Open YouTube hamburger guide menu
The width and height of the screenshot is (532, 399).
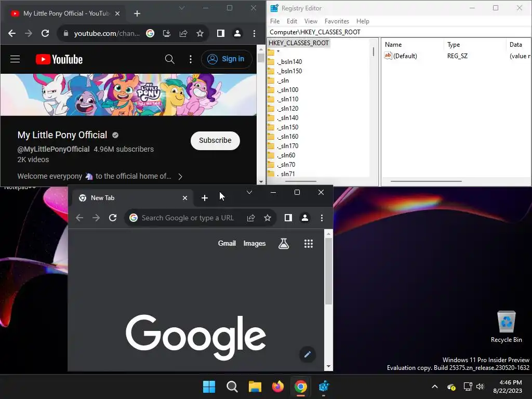coord(15,59)
